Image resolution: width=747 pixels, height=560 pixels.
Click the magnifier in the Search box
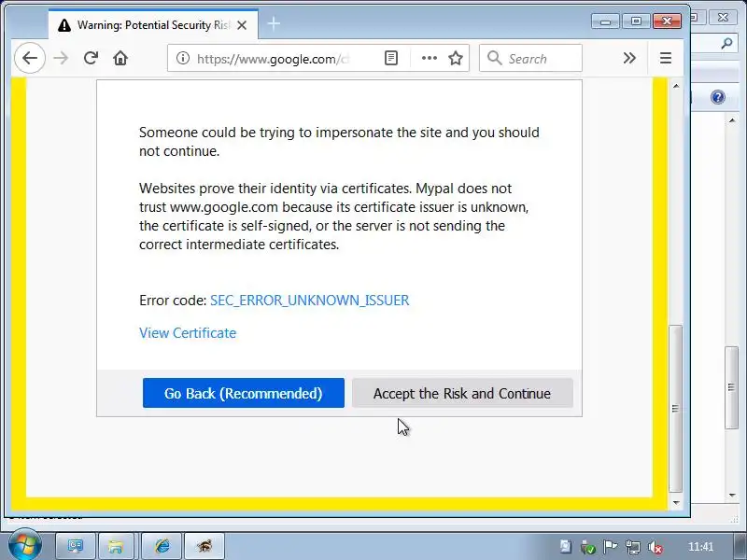(x=495, y=58)
